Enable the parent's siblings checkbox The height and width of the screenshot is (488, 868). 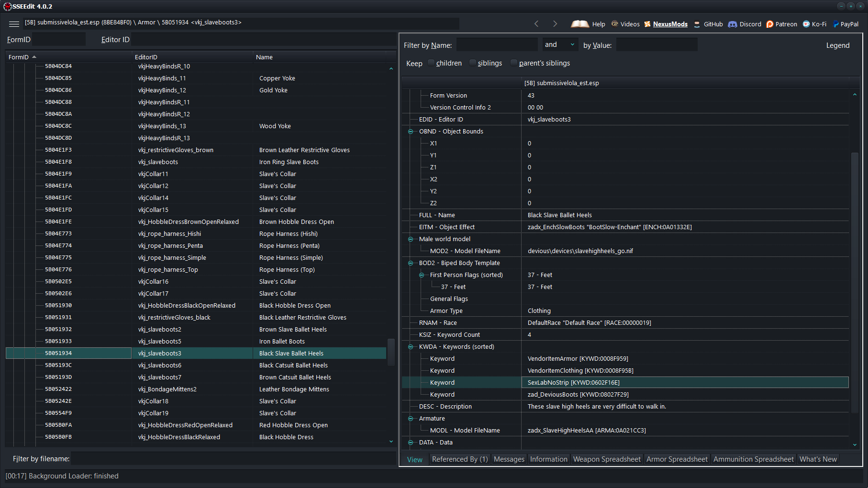pyautogui.click(x=514, y=63)
